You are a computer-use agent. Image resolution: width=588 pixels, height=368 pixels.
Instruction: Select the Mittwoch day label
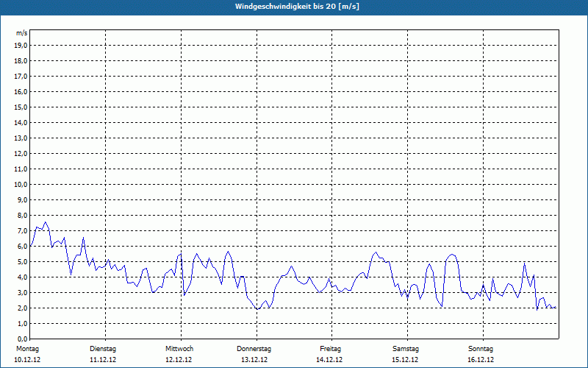point(179,349)
